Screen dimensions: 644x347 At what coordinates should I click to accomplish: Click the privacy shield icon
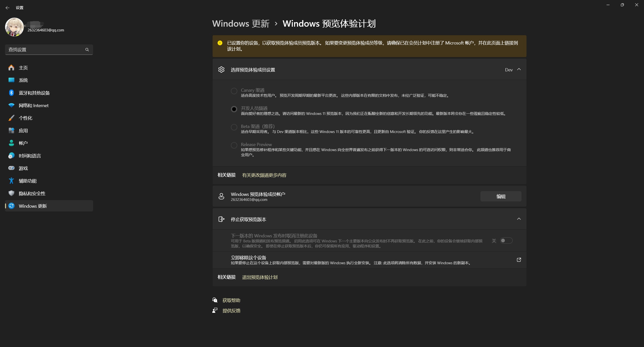[11, 193]
